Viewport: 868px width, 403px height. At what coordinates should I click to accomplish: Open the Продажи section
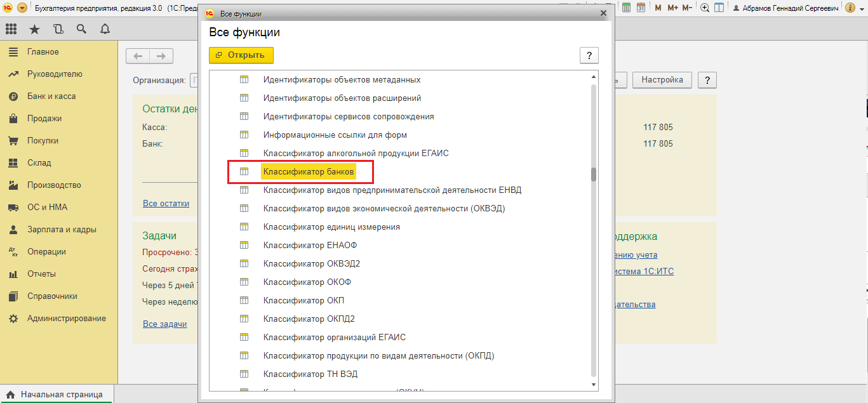44,119
